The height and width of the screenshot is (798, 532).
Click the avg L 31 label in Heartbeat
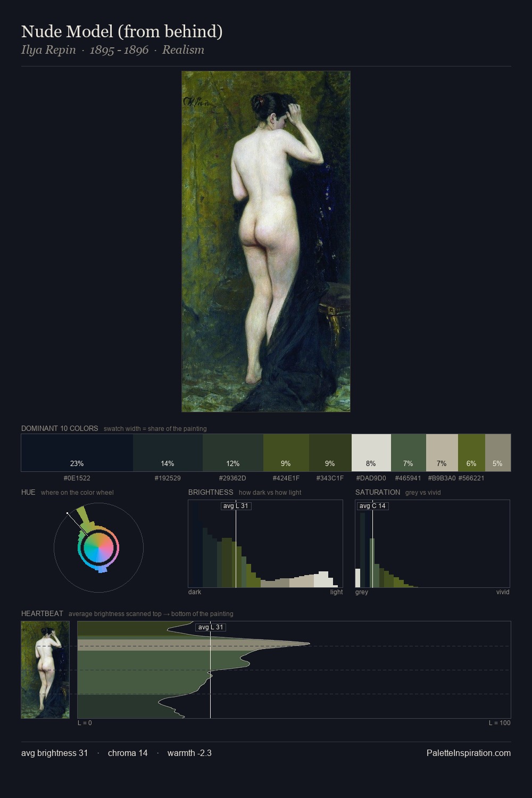pos(211,627)
